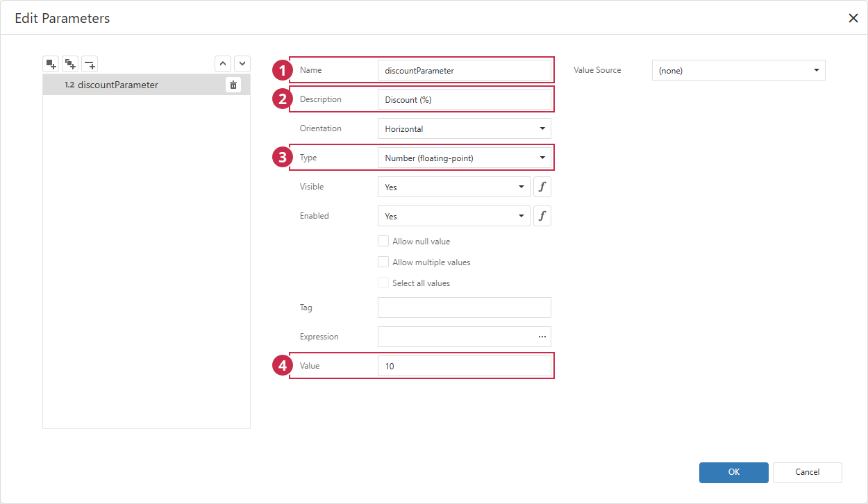
Task: Move selected parameter down
Action: (242, 64)
